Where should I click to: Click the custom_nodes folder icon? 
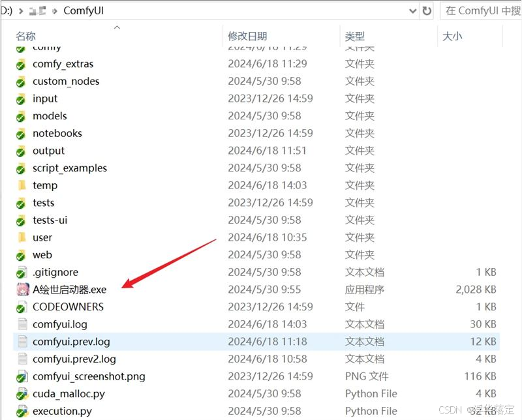(22, 82)
